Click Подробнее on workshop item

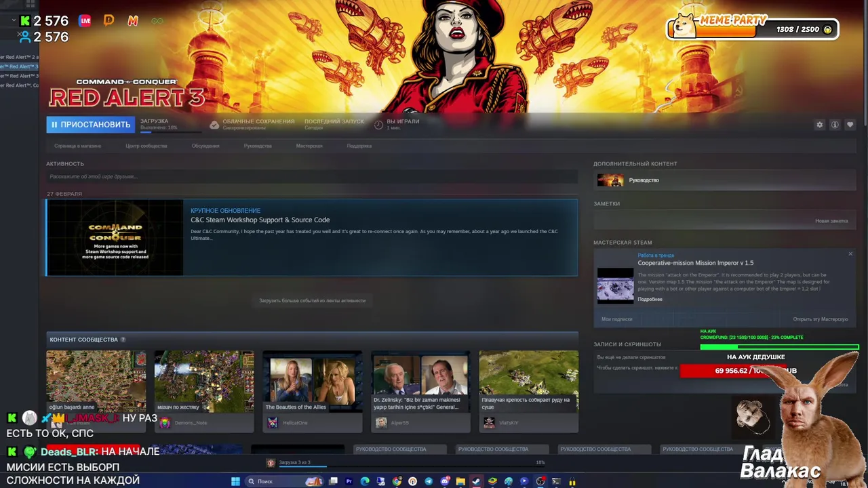point(650,299)
